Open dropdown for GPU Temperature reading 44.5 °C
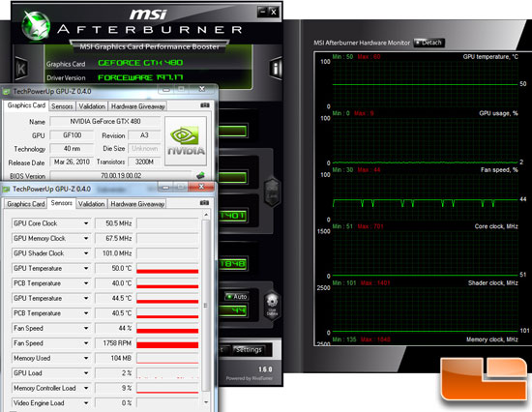 (86, 298)
